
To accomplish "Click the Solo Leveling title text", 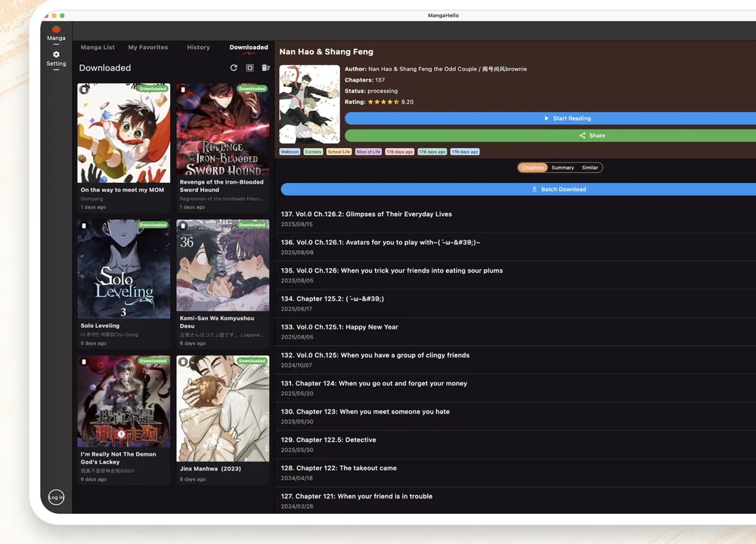I will [100, 326].
